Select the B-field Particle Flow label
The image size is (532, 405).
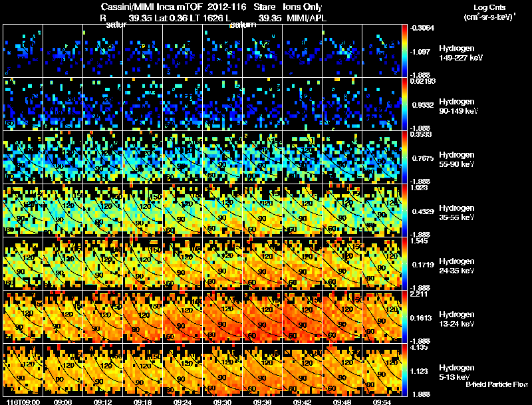point(497,384)
